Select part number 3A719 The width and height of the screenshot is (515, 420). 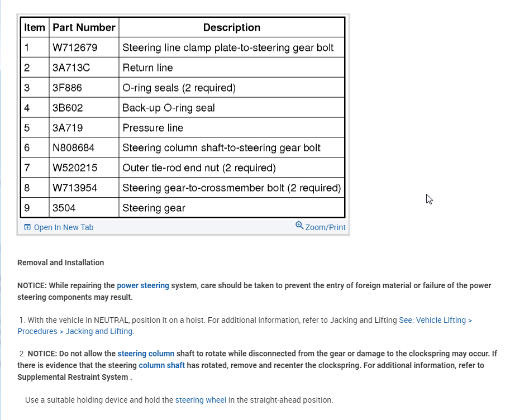pos(68,128)
